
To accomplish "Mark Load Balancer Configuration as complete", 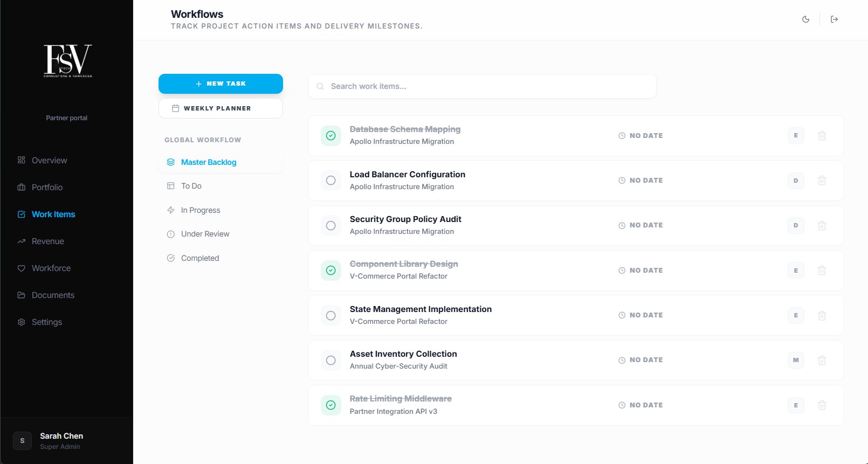I will pos(331,181).
